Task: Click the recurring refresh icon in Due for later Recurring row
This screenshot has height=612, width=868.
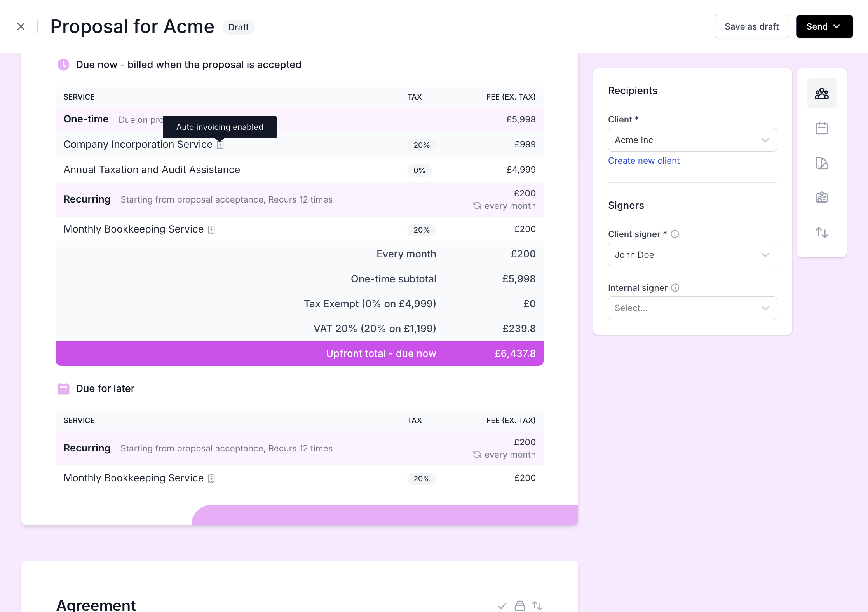Action: pyautogui.click(x=477, y=455)
